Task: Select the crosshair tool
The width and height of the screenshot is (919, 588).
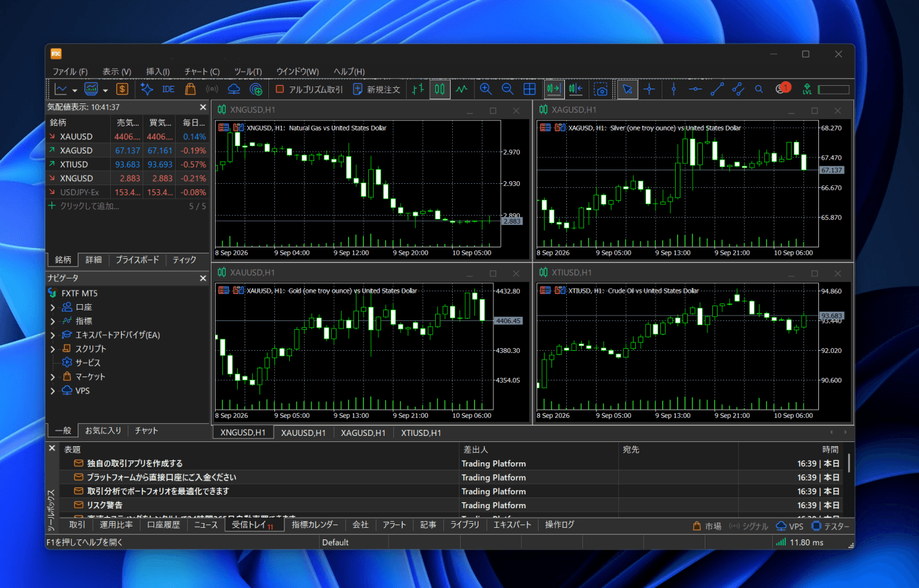Action: tap(649, 89)
